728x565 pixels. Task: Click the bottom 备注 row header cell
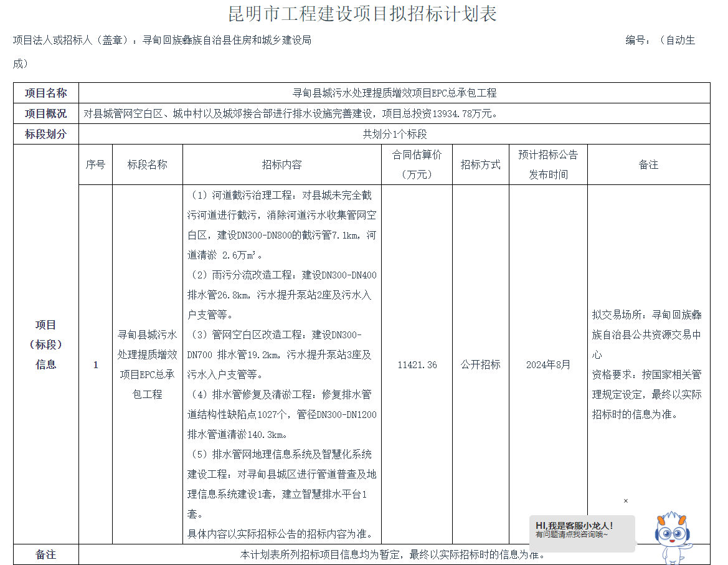point(46,554)
